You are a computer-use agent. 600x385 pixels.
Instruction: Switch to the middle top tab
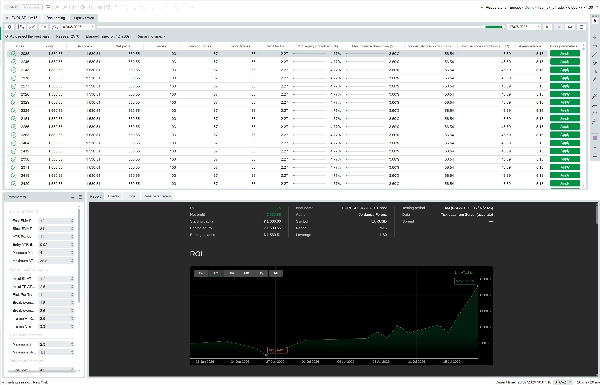tap(55, 18)
